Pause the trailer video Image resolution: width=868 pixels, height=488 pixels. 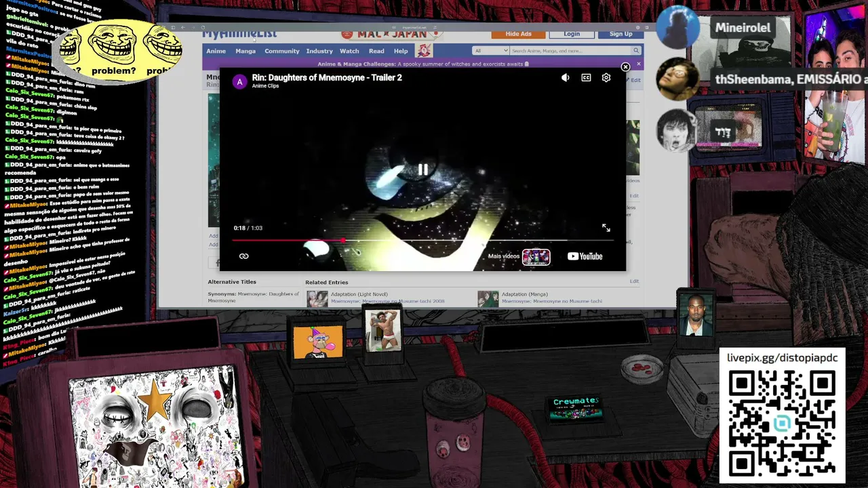[422, 169]
